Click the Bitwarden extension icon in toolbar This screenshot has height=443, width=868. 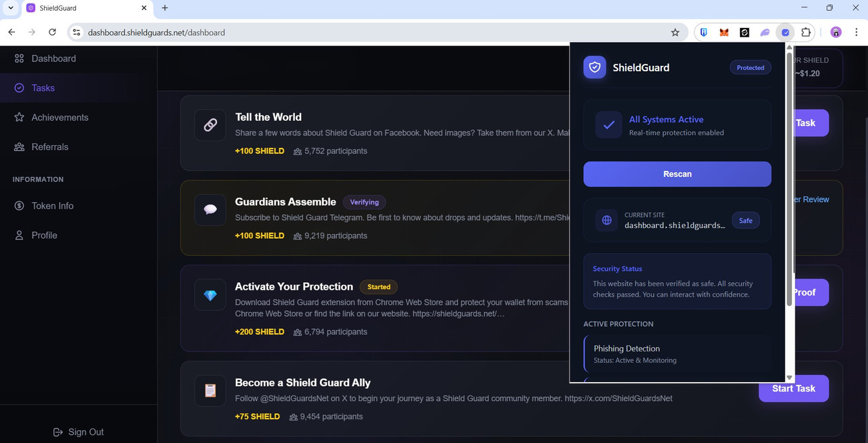(x=704, y=32)
